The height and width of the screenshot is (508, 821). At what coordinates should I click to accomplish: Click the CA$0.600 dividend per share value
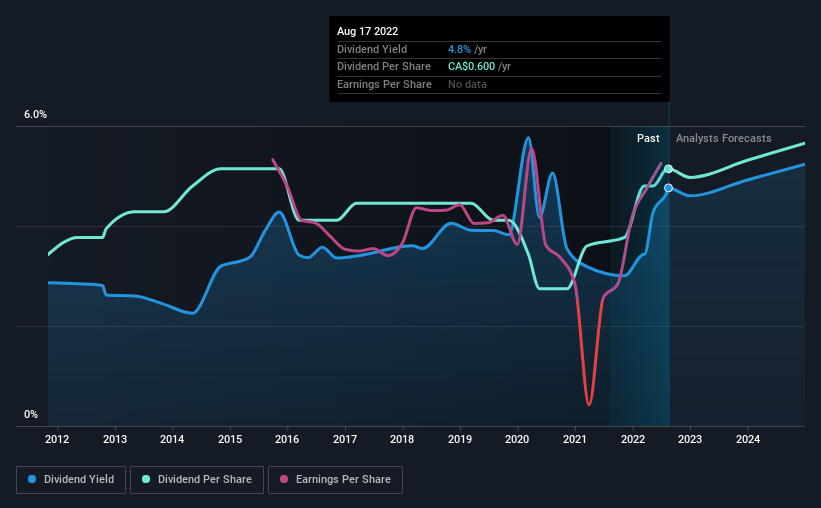click(471, 67)
